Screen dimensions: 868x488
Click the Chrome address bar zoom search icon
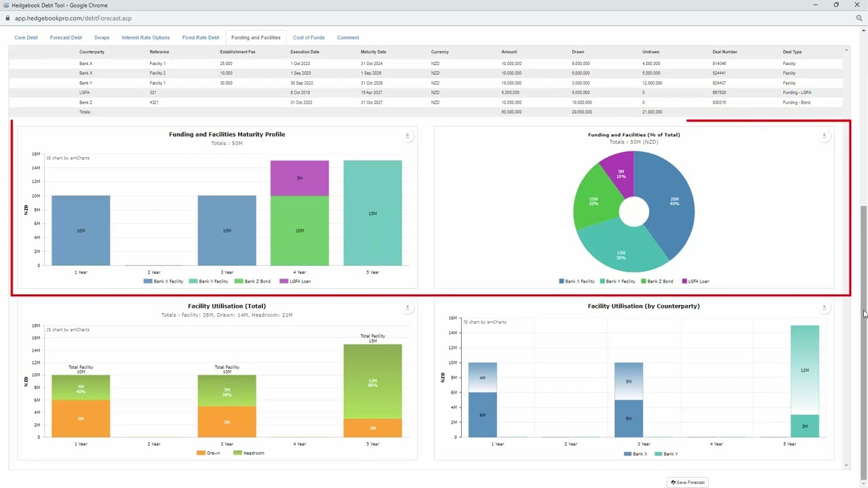click(x=859, y=18)
